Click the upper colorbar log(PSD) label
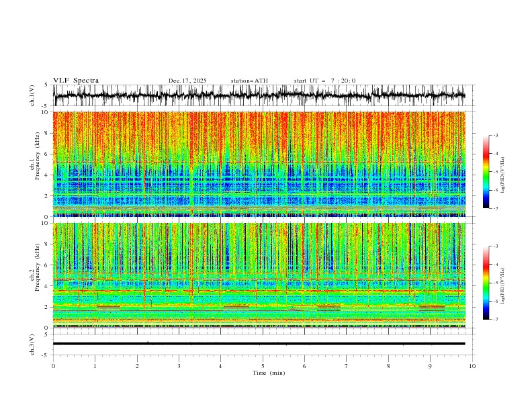The width and height of the screenshot is (532, 411). coord(502,175)
